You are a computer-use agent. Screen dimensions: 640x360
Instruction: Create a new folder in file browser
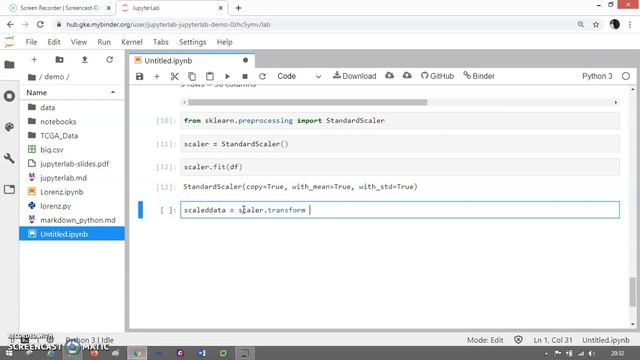click(60, 60)
